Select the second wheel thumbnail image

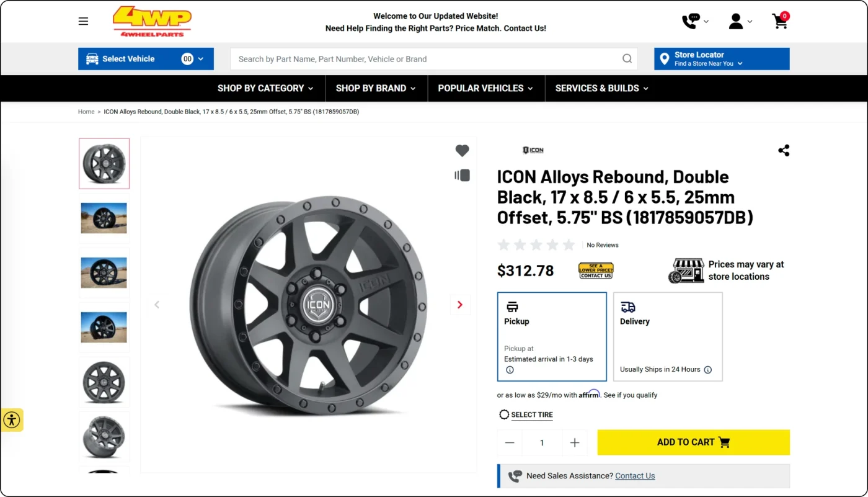[104, 218]
